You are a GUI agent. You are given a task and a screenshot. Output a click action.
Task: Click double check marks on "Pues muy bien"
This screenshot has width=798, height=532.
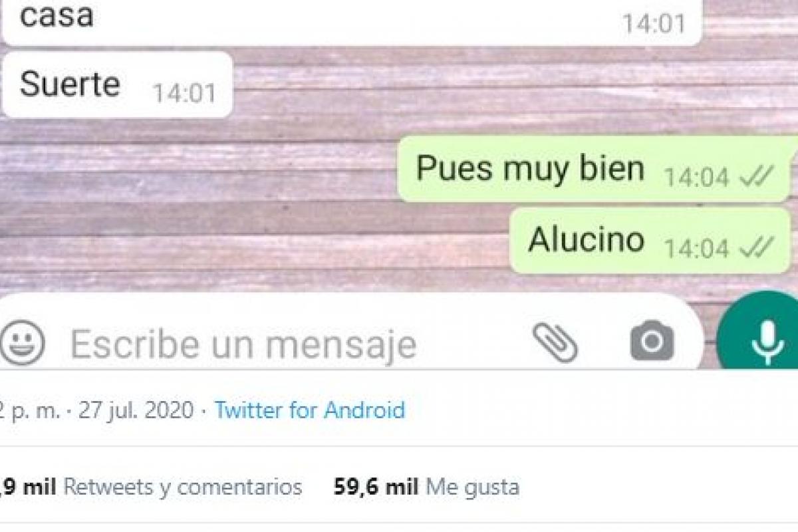pos(756,177)
